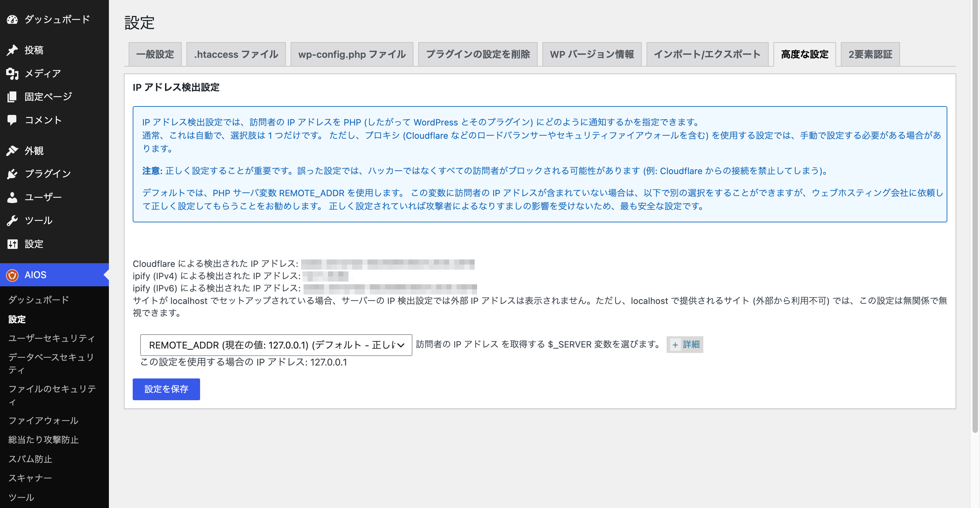Open スキャナー submenu link

[30, 478]
